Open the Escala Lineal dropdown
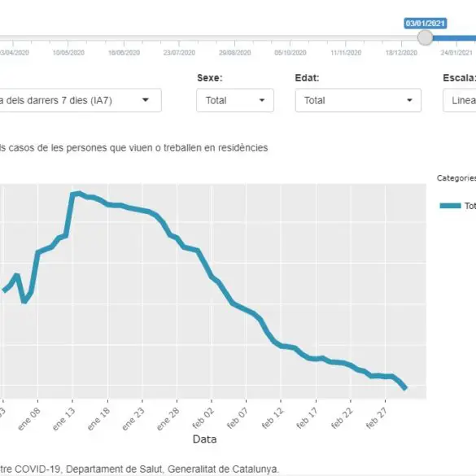 (460, 100)
